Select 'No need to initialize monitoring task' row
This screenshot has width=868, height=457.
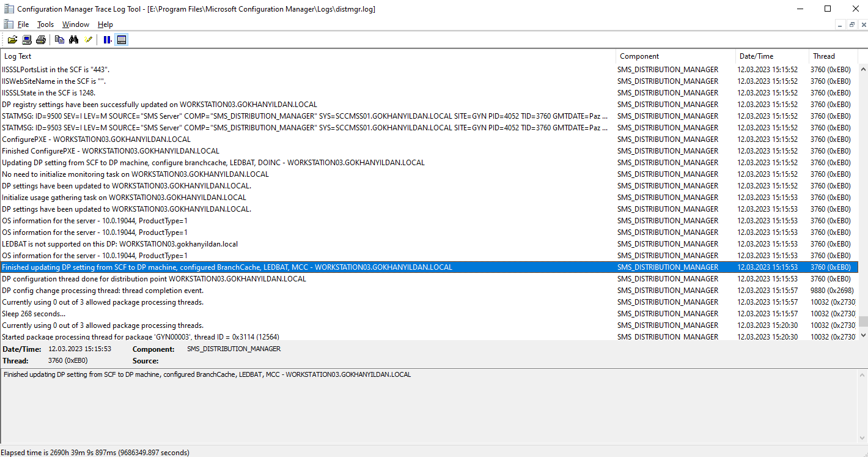pos(429,174)
